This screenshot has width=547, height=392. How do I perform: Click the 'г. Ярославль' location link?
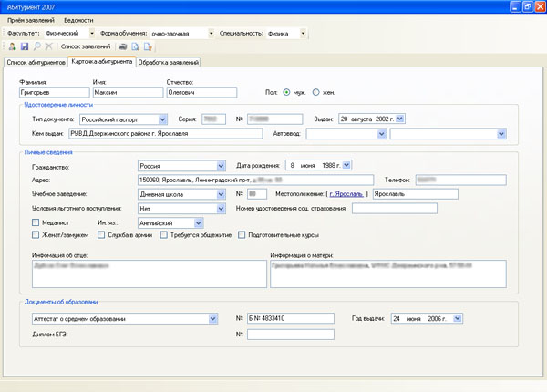tap(346, 194)
